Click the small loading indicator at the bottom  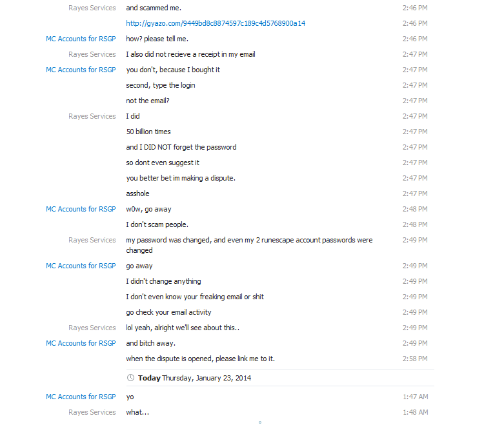tap(260, 422)
